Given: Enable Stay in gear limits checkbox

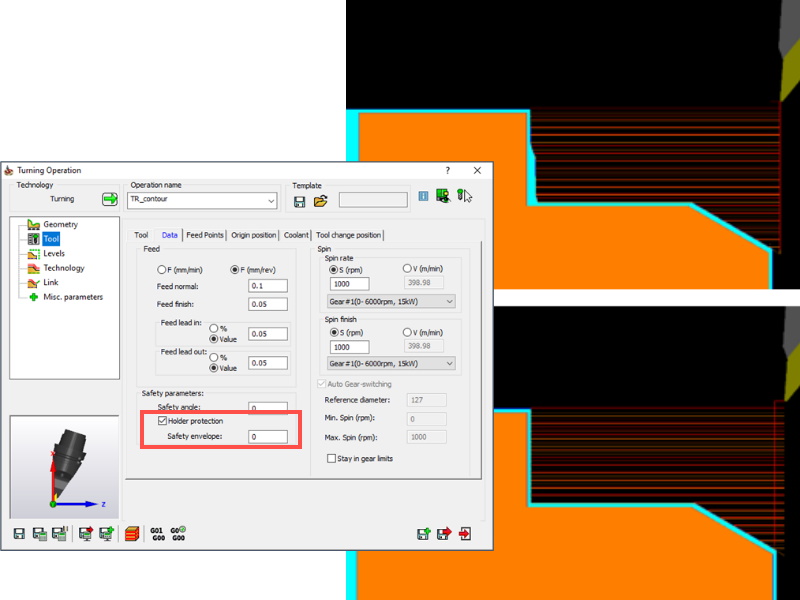Looking at the screenshot, I should (330, 458).
